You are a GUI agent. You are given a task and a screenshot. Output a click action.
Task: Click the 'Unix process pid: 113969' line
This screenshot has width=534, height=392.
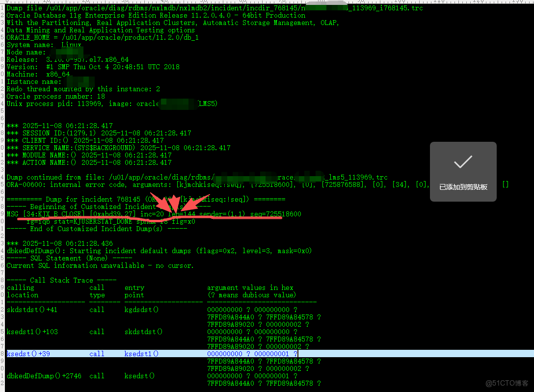click(112, 104)
